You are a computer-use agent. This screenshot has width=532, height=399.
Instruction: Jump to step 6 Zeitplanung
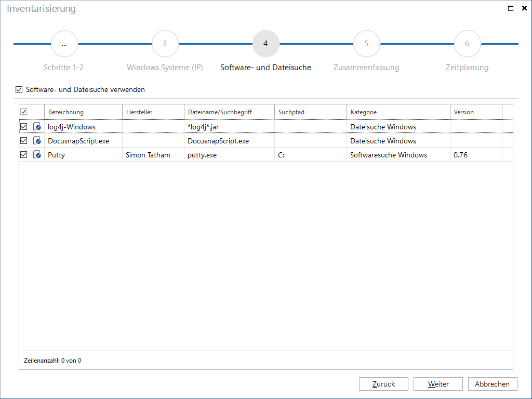[467, 44]
